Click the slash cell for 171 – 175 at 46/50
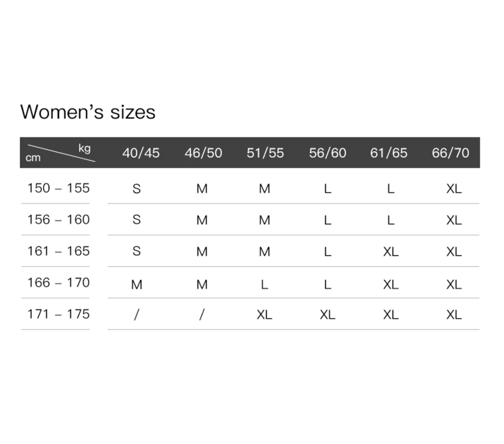 pyautogui.click(x=202, y=315)
